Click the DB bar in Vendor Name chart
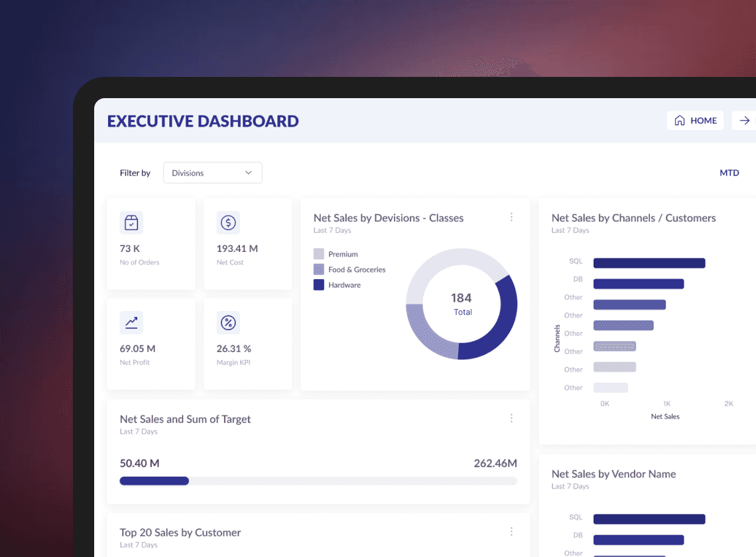 [639, 540]
